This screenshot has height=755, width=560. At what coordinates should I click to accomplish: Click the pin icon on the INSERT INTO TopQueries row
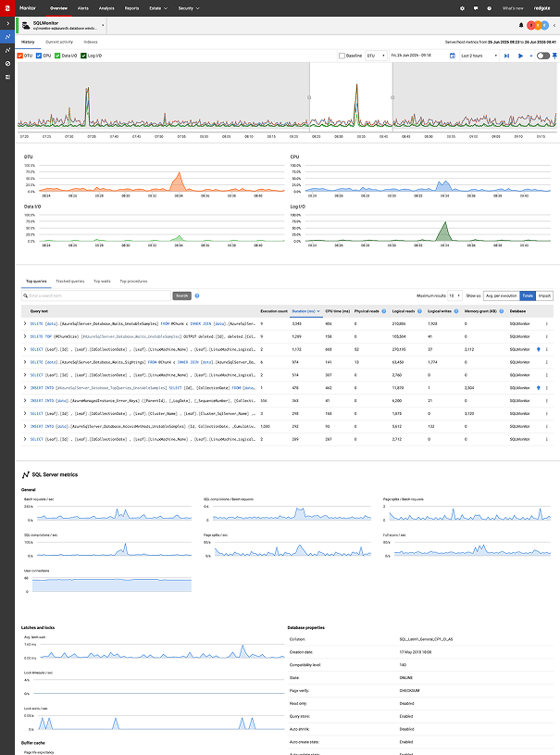[x=539, y=387]
